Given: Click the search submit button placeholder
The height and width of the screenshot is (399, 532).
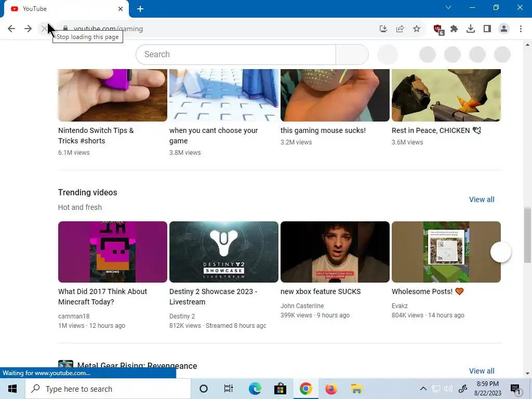Looking at the screenshot, I should click(352, 54).
